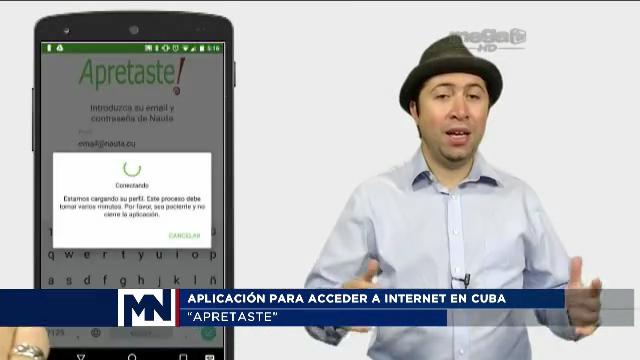The image size is (640, 360).
Task: Tap the recent apps square icon
Action: click(183, 357)
